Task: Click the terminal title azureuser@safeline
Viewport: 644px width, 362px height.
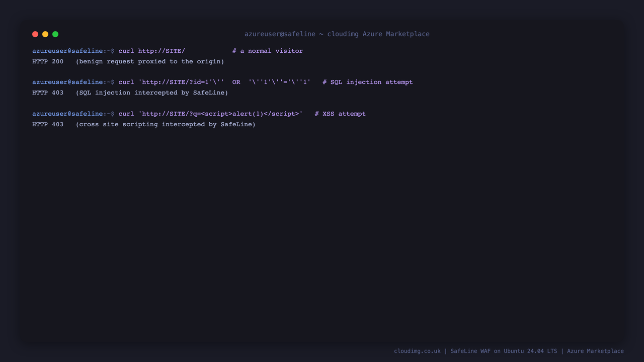Action: 337,34
